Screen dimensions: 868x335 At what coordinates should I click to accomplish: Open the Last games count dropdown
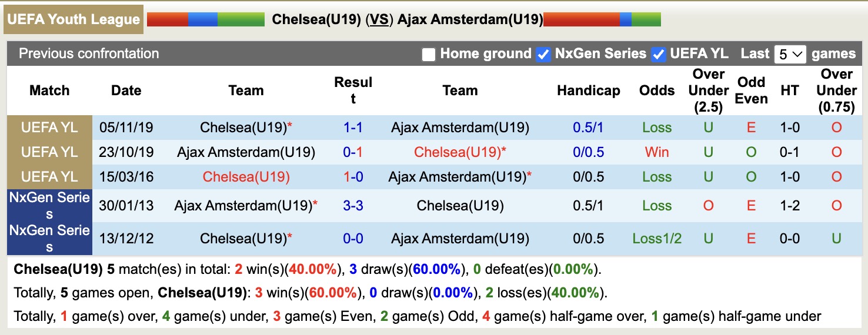(790, 55)
